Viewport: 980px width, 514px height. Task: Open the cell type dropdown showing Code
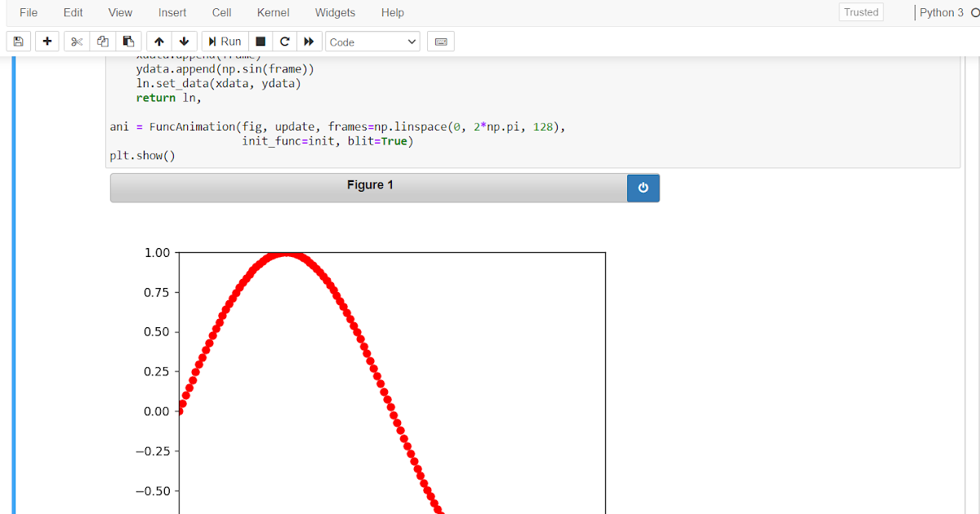[372, 41]
